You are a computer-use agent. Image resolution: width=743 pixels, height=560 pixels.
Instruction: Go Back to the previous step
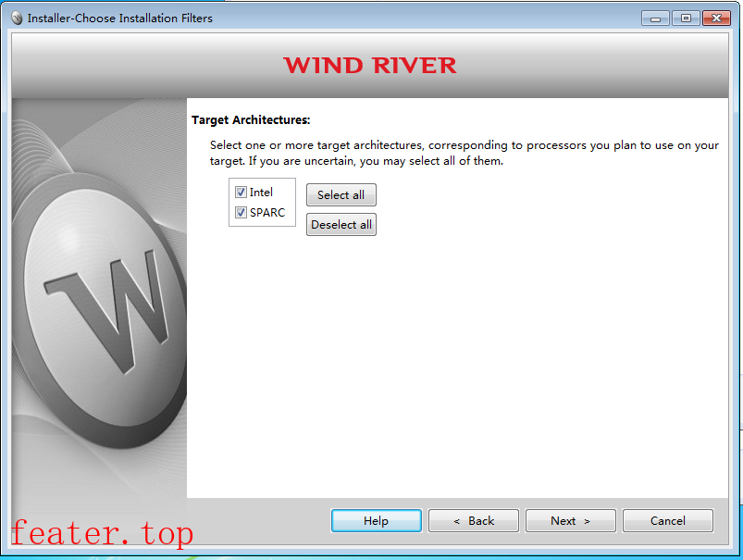click(474, 520)
